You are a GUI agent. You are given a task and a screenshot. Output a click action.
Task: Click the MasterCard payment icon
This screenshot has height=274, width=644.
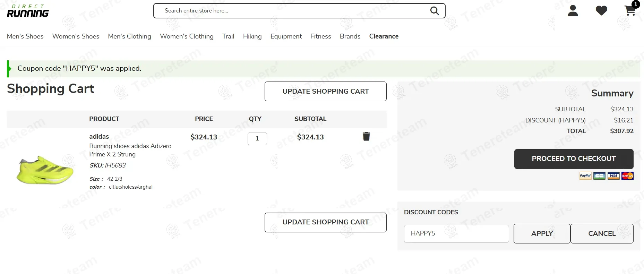(627, 176)
